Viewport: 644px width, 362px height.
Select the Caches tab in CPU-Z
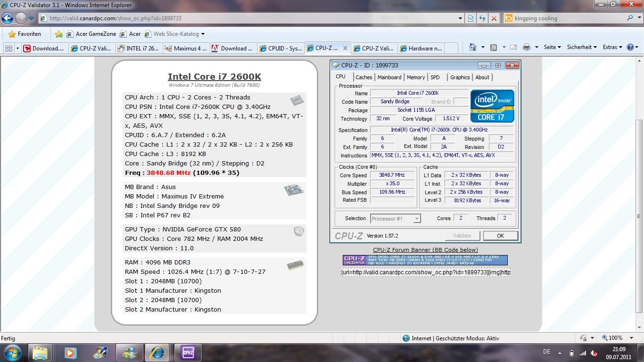[x=363, y=77]
